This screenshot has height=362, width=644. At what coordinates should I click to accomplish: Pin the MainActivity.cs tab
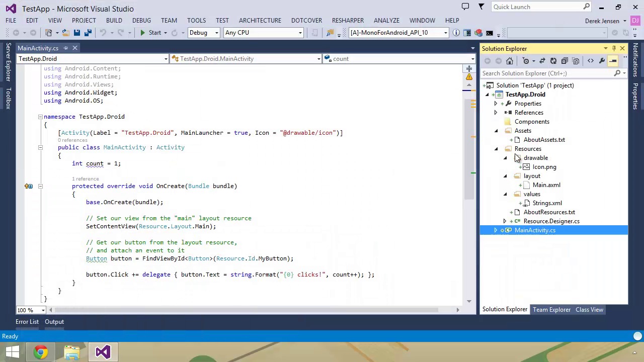pyautogui.click(x=65, y=48)
